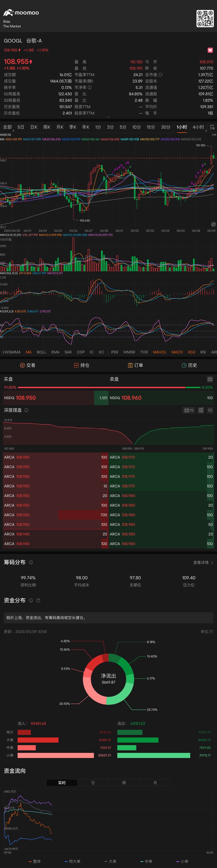
Task: Tap the 历史 history clock icon
Action: coord(184,365)
